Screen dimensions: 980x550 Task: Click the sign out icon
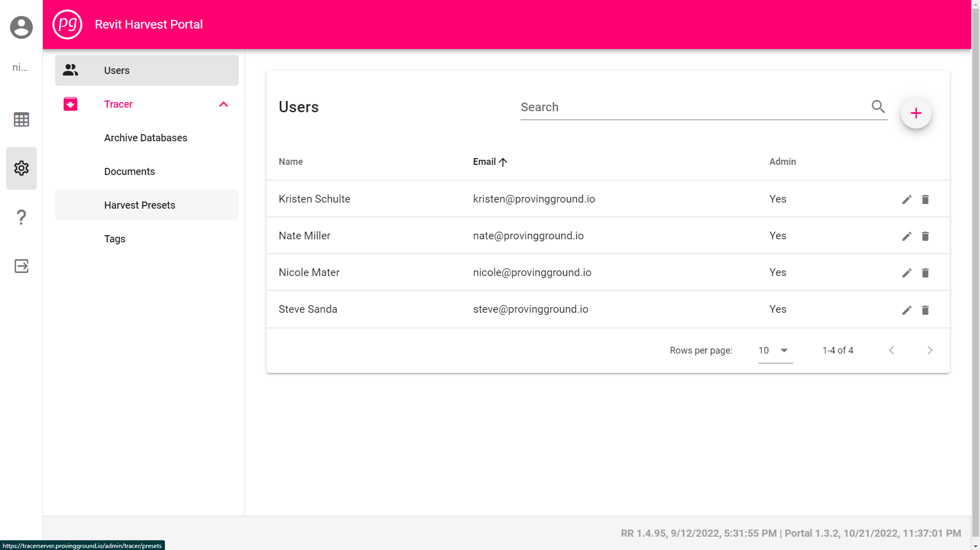coord(21,266)
